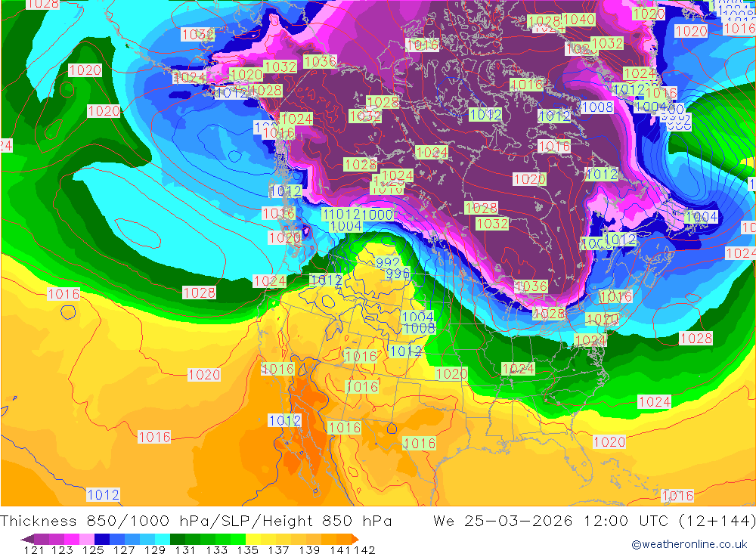Select the legend value '129'
Screen dimensions: 756x554
(155, 550)
